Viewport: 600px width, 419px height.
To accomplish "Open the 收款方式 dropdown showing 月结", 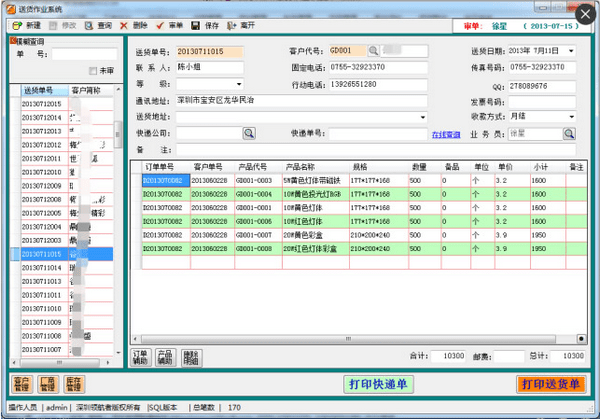I will tap(571, 116).
